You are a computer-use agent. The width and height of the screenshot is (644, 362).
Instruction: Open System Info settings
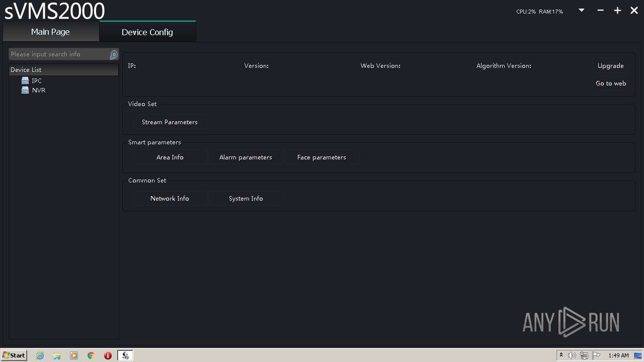(x=246, y=199)
